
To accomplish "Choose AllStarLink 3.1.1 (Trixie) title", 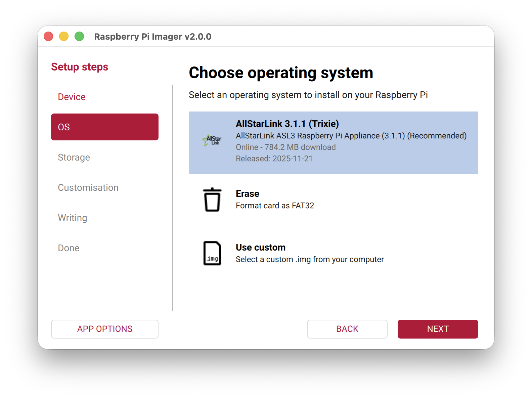I will (287, 124).
